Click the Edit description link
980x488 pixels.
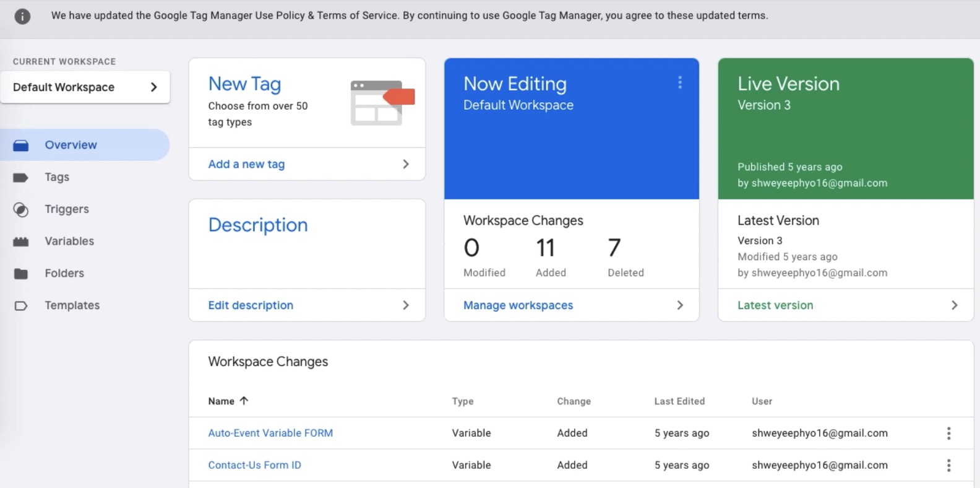(x=251, y=305)
